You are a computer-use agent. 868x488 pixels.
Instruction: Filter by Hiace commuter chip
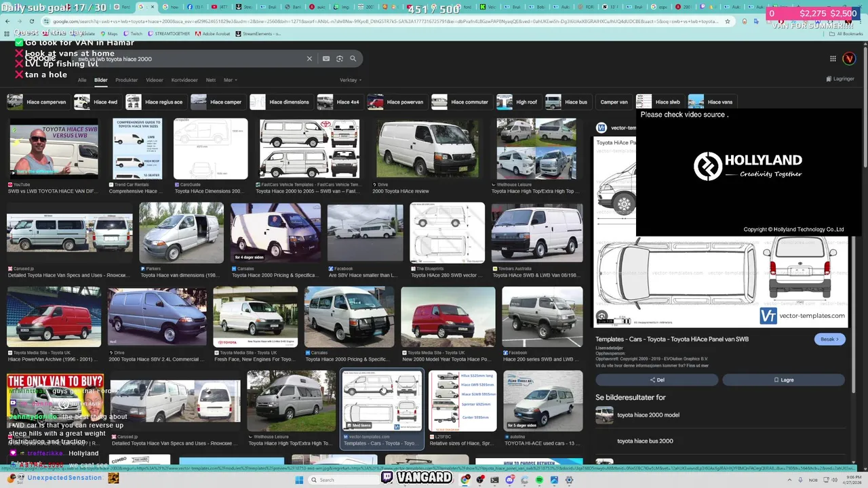click(x=460, y=102)
